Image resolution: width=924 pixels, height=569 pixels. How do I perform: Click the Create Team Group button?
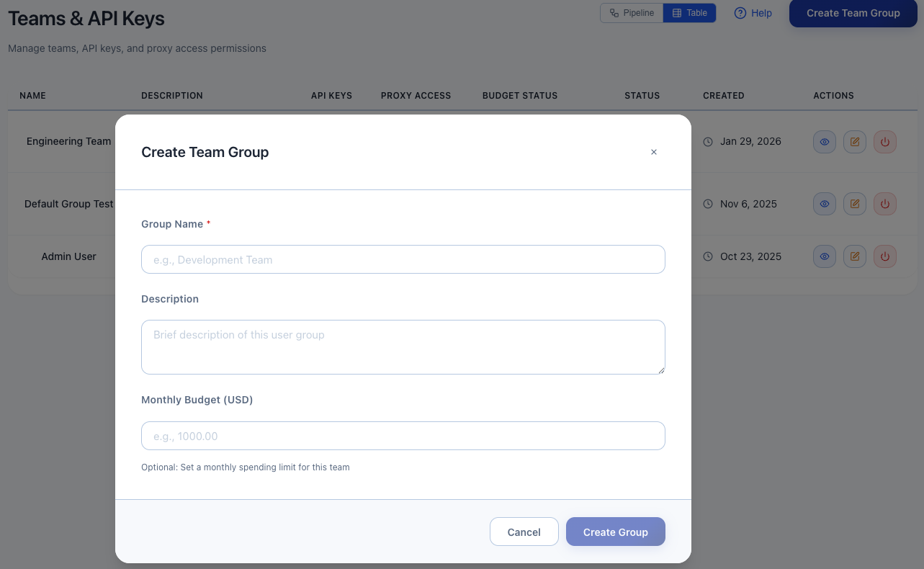click(853, 13)
